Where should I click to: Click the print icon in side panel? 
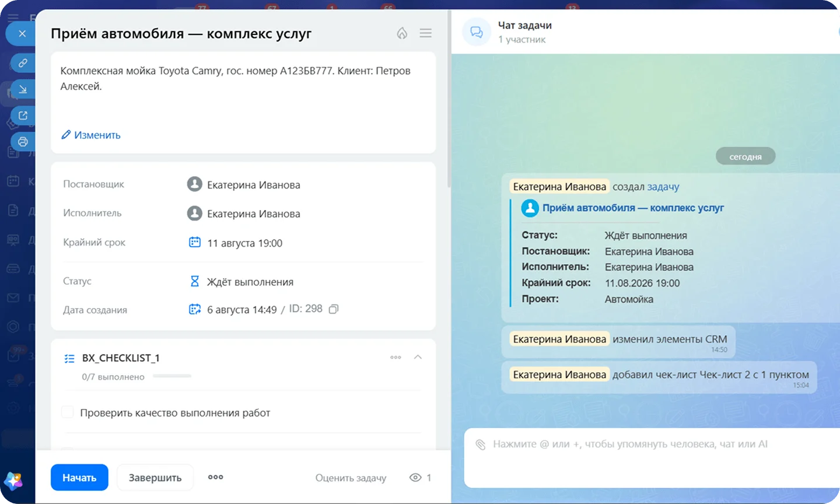pos(23,142)
